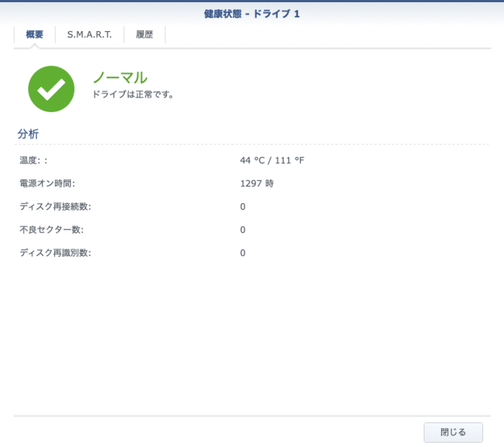Click the 分析 section heading
This screenshot has height=447, width=504.
pos(28,134)
